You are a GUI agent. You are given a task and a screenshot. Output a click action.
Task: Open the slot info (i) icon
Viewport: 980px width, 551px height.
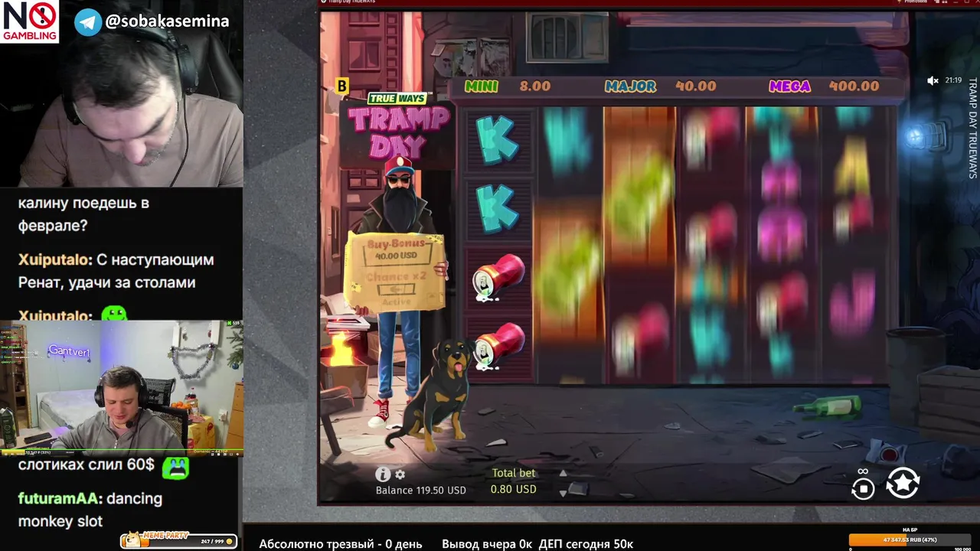pyautogui.click(x=383, y=474)
